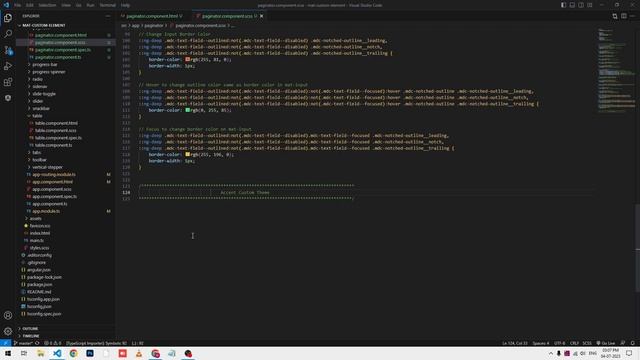Screen dimensions: 640x360
Task: Expand the TIMELINE section
Action: (31, 336)
